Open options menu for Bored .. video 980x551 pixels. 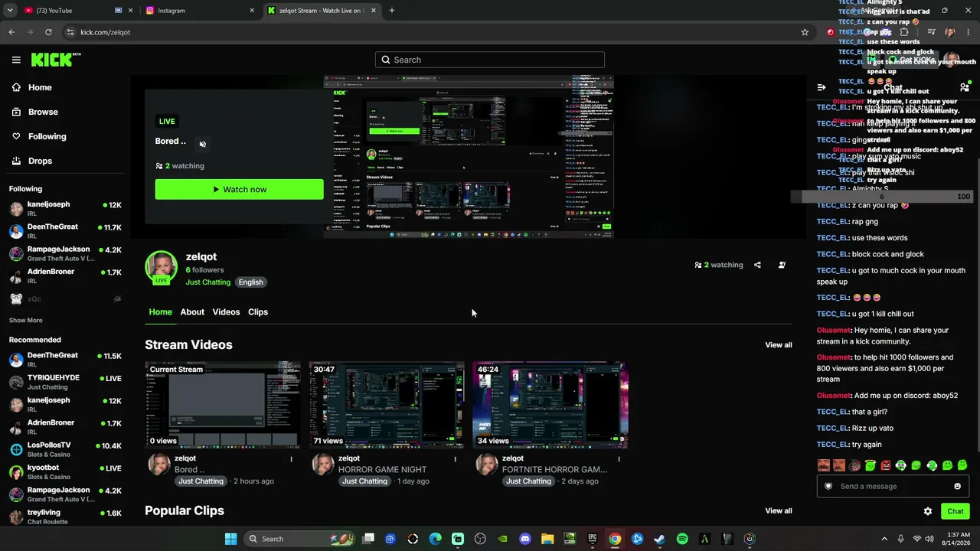291,459
